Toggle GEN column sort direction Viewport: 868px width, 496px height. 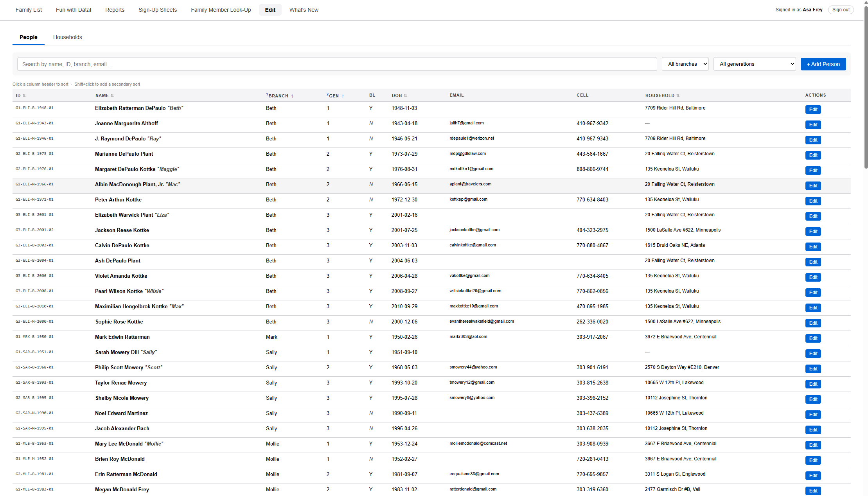(x=335, y=95)
